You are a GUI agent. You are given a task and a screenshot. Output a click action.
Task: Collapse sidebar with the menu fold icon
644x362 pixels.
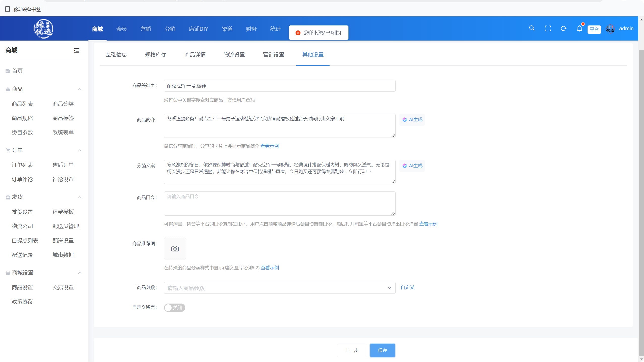pyautogui.click(x=77, y=51)
